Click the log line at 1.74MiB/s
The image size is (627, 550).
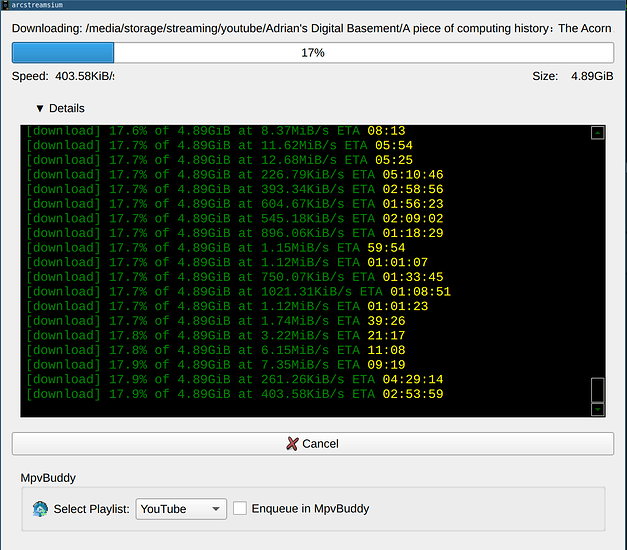pos(216,321)
